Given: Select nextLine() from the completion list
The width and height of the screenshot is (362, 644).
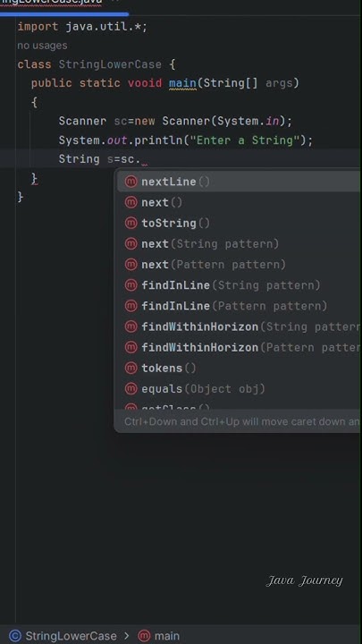Looking at the screenshot, I should click(239, 182).
